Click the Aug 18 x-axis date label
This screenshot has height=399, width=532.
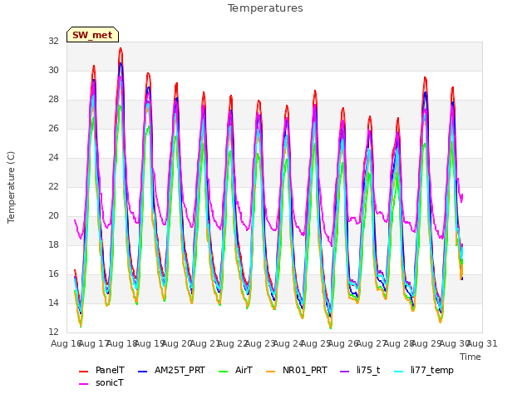122,343
